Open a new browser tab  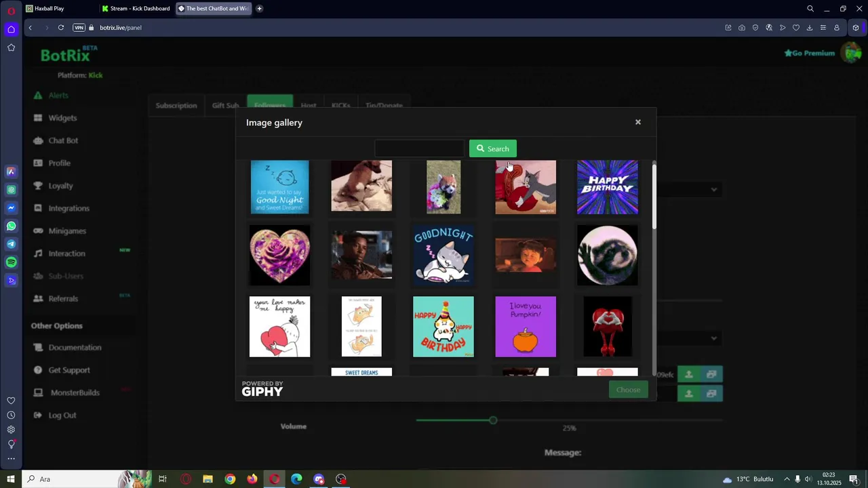[x=259, y=9]
